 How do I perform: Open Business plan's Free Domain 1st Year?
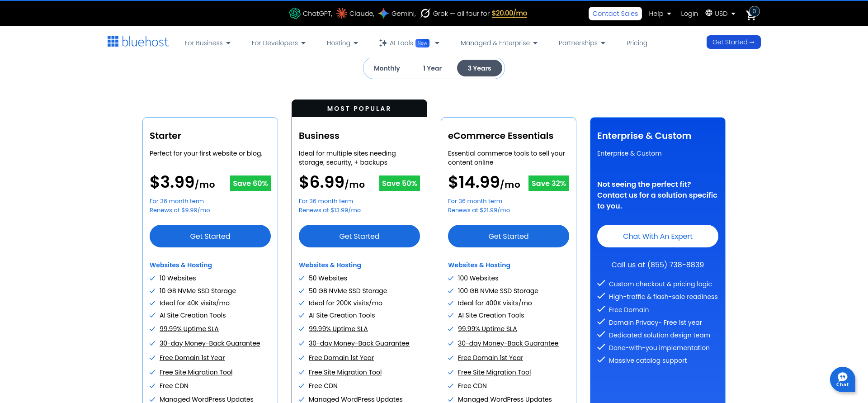(x=341, y=358)
